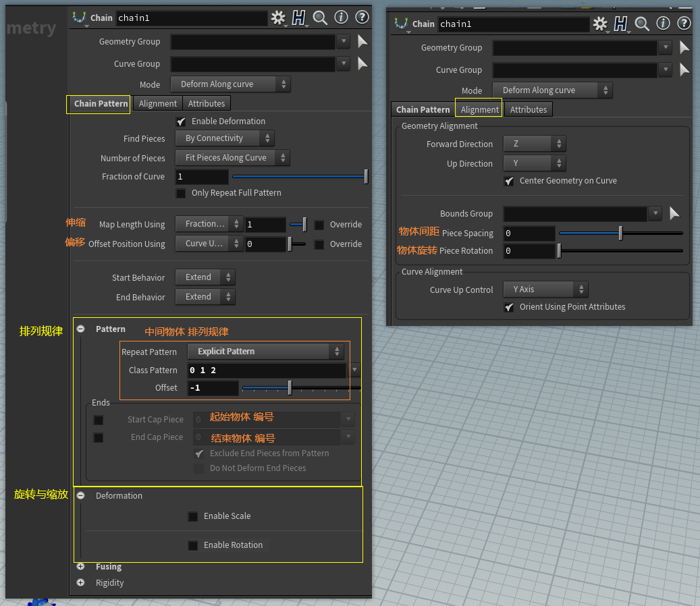Image resolution: width=700 pixels, height=606 pixels.
Task: Click the Chain node icon in left panel
Action: [79, 18]
